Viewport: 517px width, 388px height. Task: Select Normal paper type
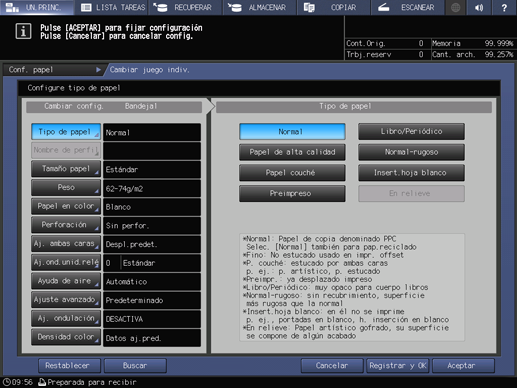tap(292, 132)
